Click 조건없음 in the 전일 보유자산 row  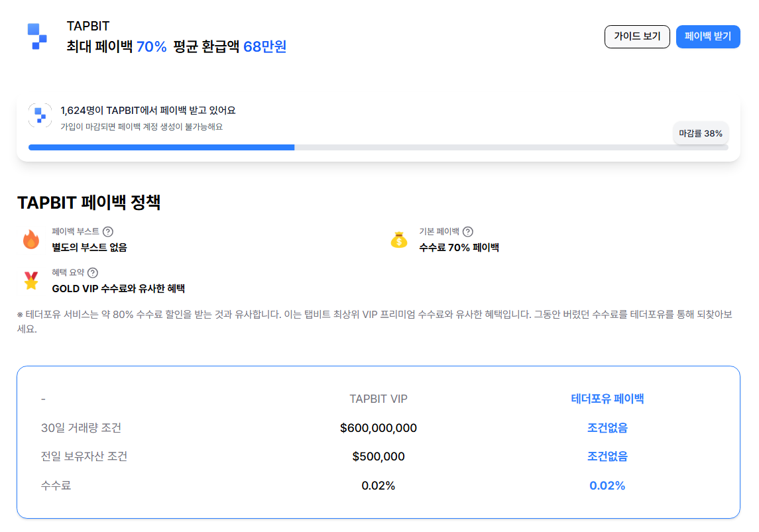(x=607, y=456)
